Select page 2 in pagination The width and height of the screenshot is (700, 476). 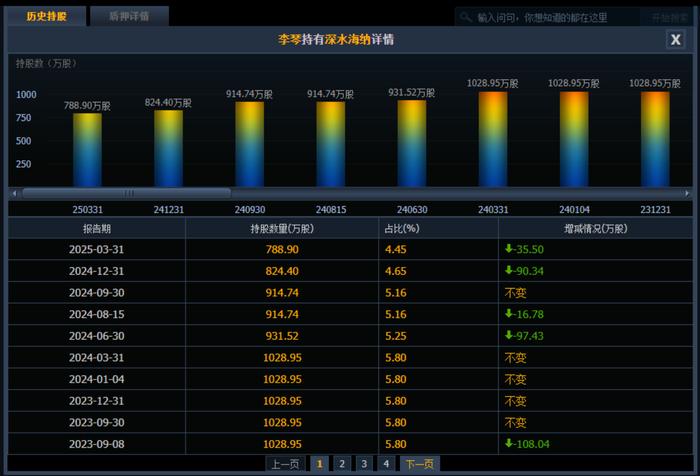(342, 464)
